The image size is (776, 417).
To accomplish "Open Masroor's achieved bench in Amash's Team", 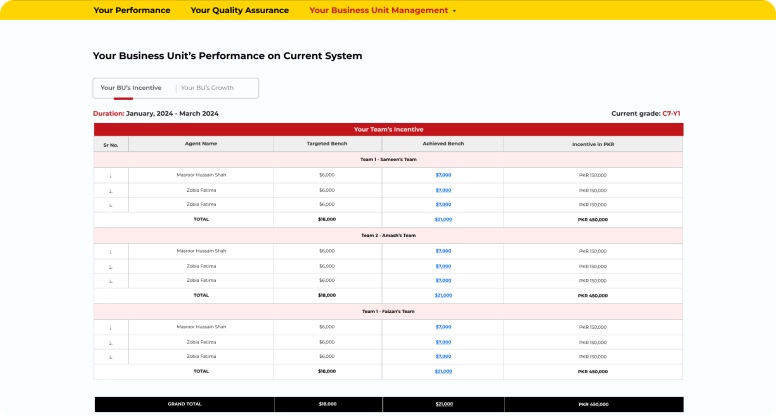I will pyautogui.click(x=443, y=251).
